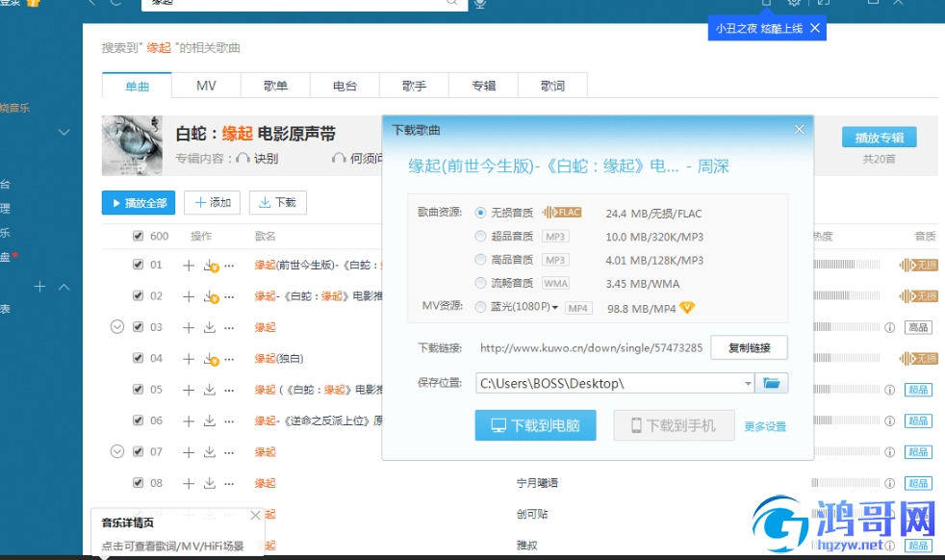Switch to the 电台 tab
945x560 pixels.
coord(345,86)
